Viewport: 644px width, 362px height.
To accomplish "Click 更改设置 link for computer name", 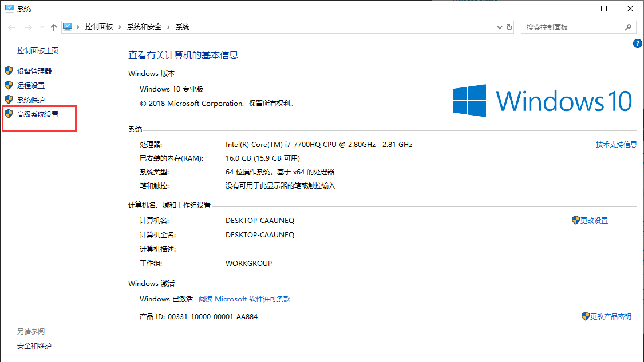I will point(594,220).
